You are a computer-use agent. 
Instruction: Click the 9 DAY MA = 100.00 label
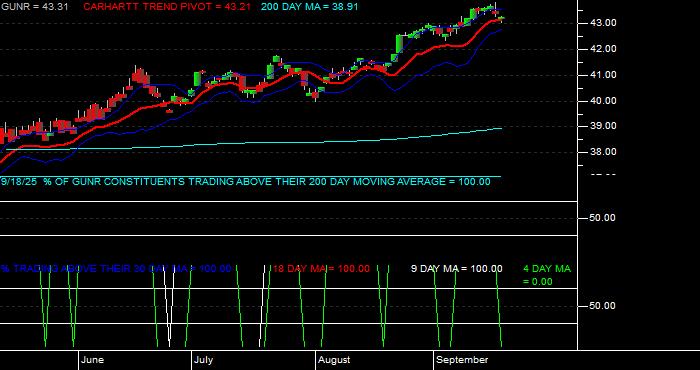click(456, 269)
